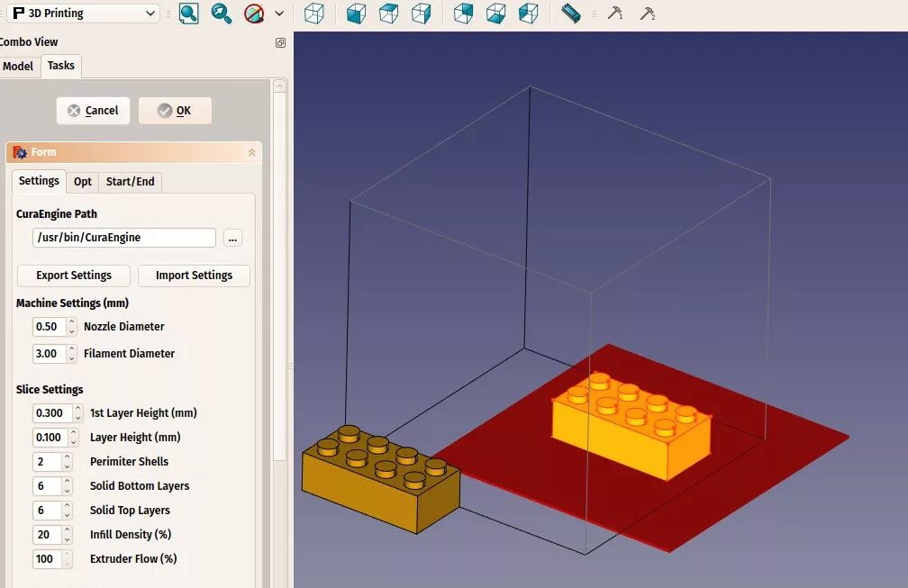The width and height of the screenshot is (908, 588).
Task: Select the dark brick outside the build plate
Action: point(380,479)
